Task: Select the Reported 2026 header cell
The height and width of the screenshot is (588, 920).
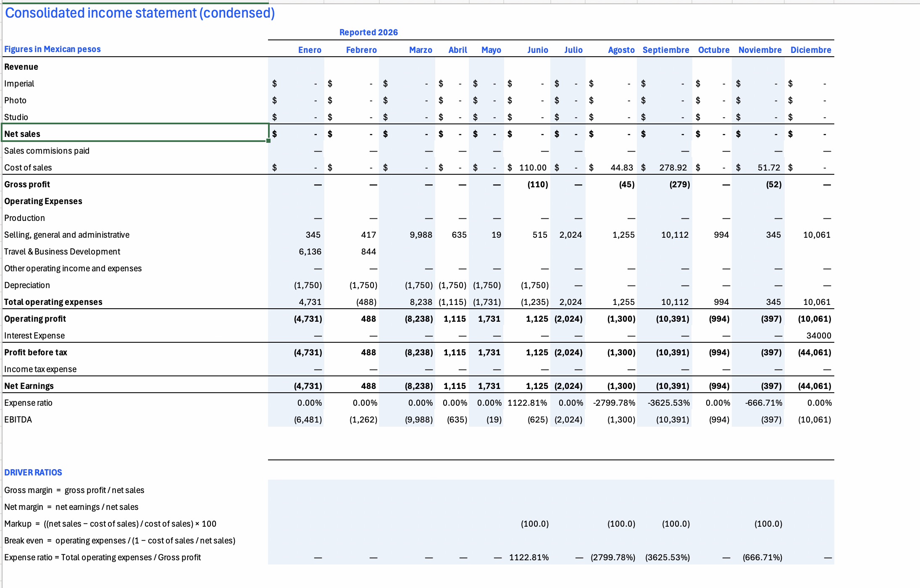Action: click(x=368, y=32)
